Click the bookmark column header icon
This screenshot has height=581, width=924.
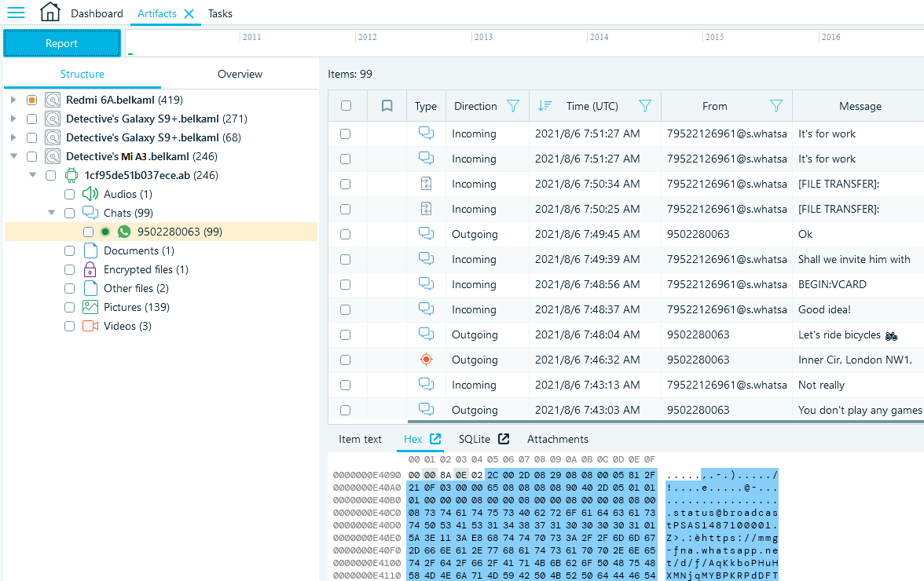point(387,106)
